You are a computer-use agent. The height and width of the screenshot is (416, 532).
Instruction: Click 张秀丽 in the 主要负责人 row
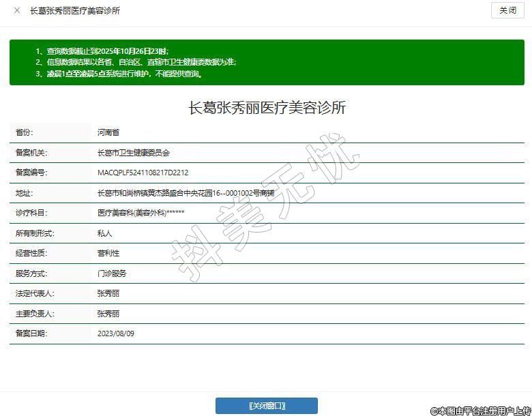(x=108, y=314)
